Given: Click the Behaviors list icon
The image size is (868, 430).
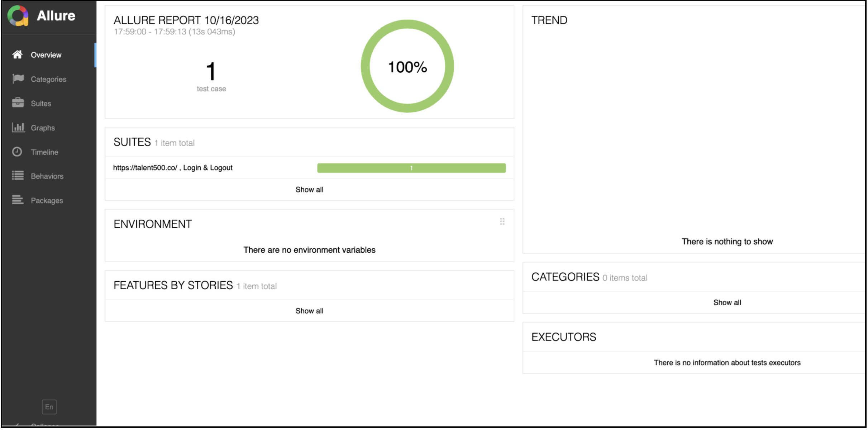Looking at the screenshot, I should (x=18, y=176).
